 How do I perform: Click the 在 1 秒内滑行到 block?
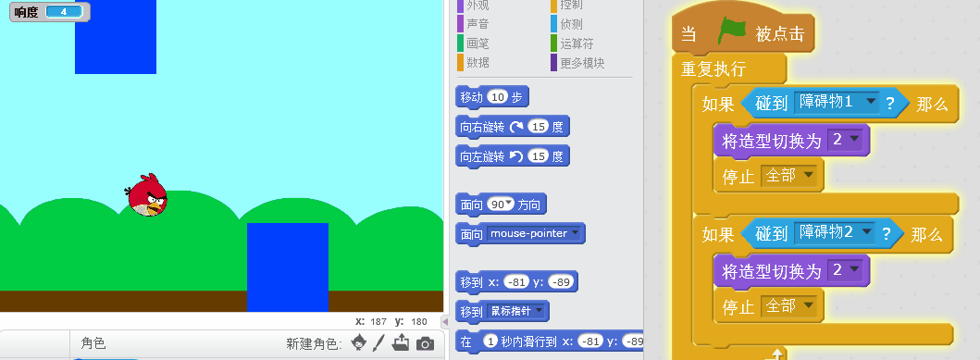click(550, 341)
